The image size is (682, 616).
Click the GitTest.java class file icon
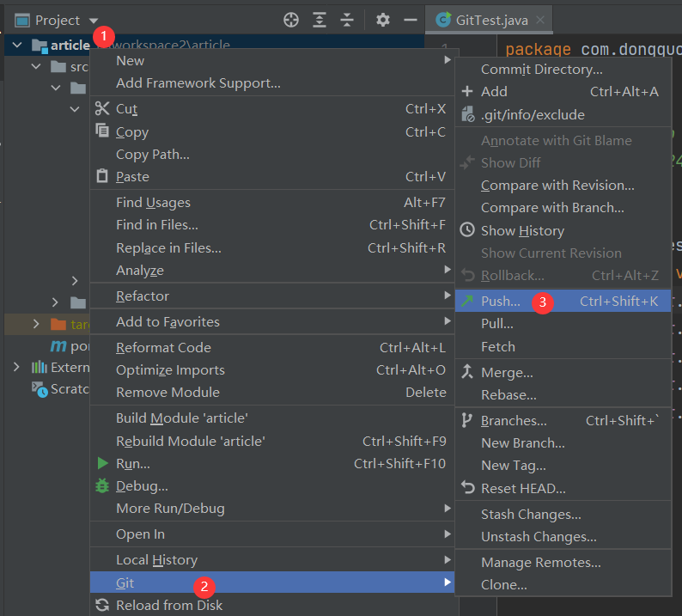(x=443, y=20)
